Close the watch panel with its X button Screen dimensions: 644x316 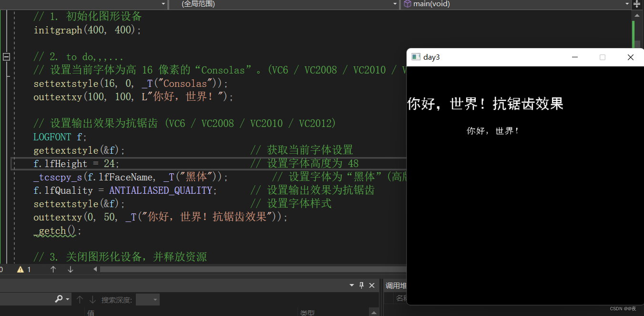[372, 285]
